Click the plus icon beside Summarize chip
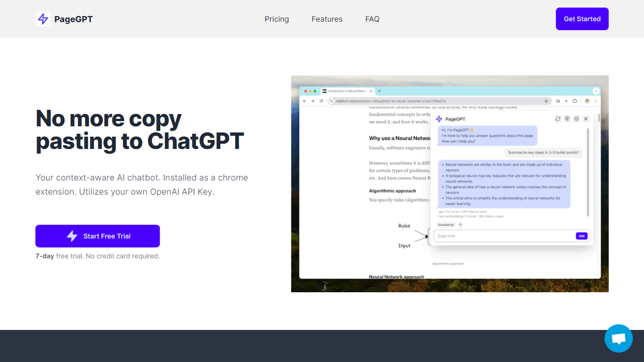 [461, 225]
